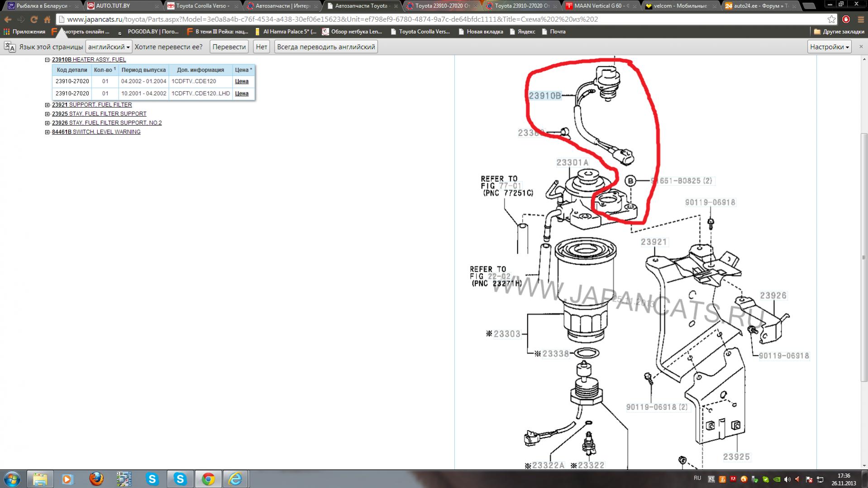Open the Chrome hamburger menu
This screenshot has height=488, width=868.
coord(860,19)
